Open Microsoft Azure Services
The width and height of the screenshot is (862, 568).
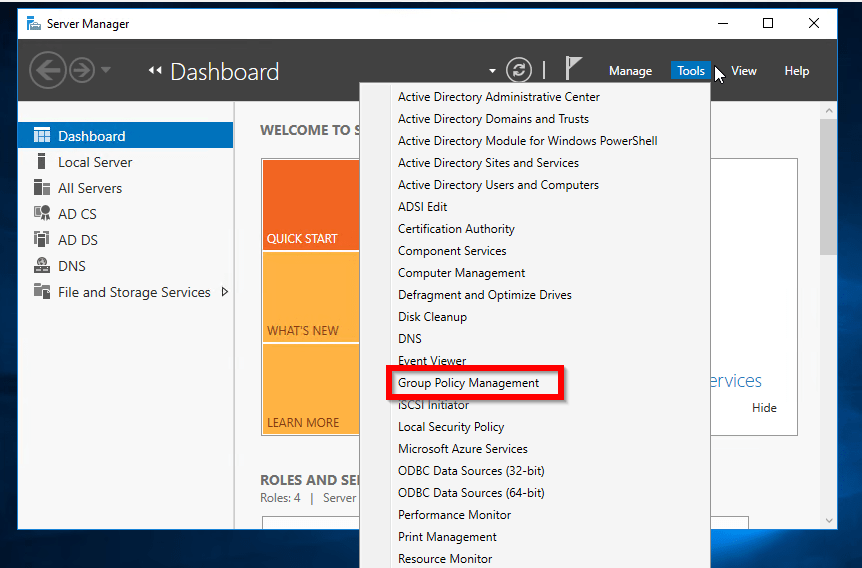[462, 449]
